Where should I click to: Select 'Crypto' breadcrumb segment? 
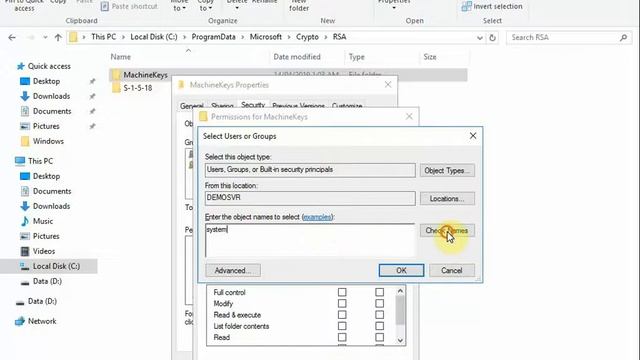point(307,37)
